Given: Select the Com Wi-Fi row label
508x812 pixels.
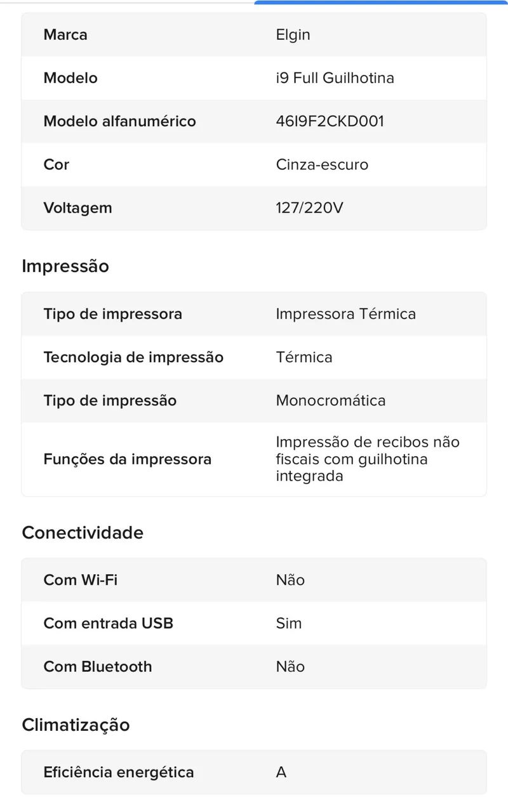Looking at the screenshot, I should tap(81, 580).
